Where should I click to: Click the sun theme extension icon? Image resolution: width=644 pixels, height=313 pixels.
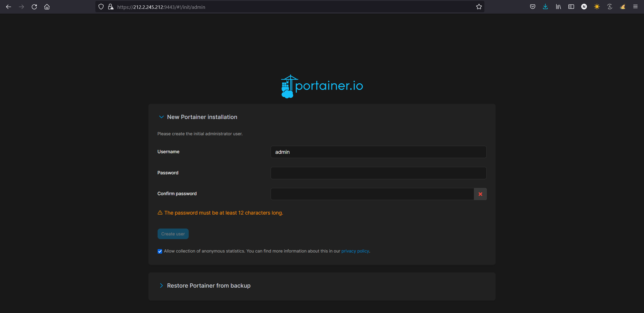(x=597, y=7)
